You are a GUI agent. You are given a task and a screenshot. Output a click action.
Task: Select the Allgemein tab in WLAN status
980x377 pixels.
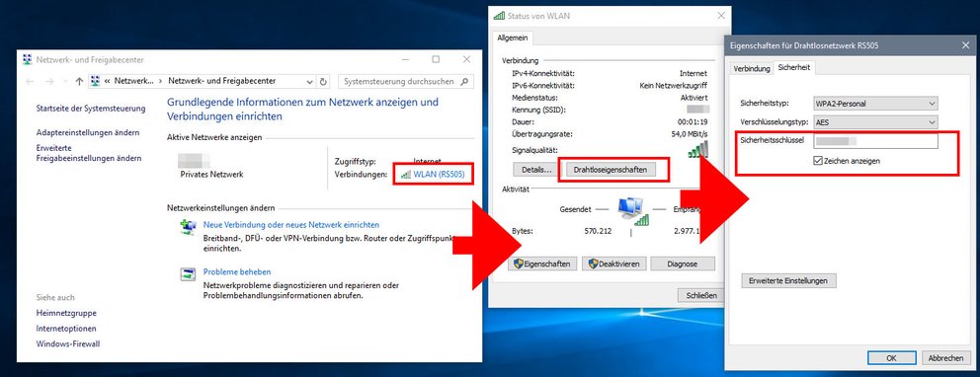coord(513,38)
